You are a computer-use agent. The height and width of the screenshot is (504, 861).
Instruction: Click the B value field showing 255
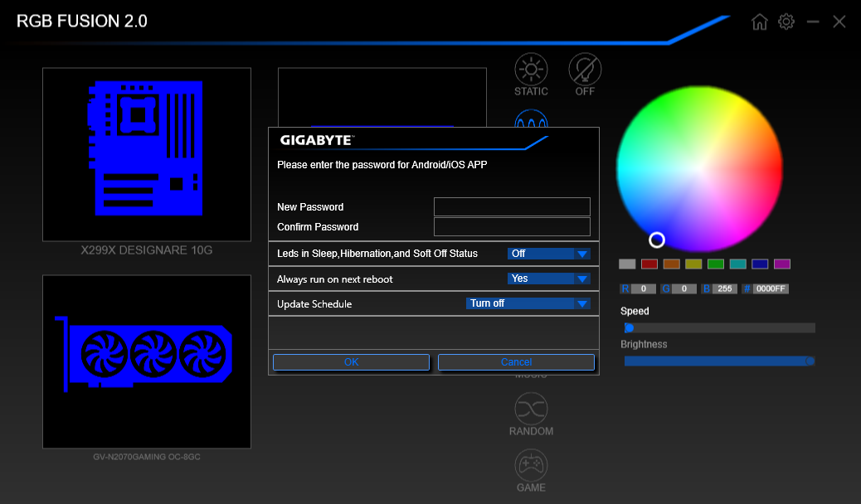[x=725, y=288]
